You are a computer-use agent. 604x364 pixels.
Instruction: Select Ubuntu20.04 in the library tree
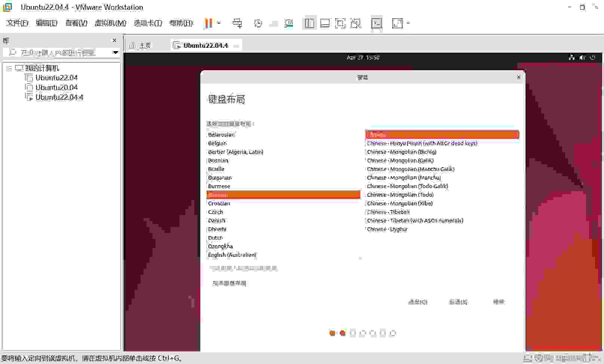pos(56,87)
